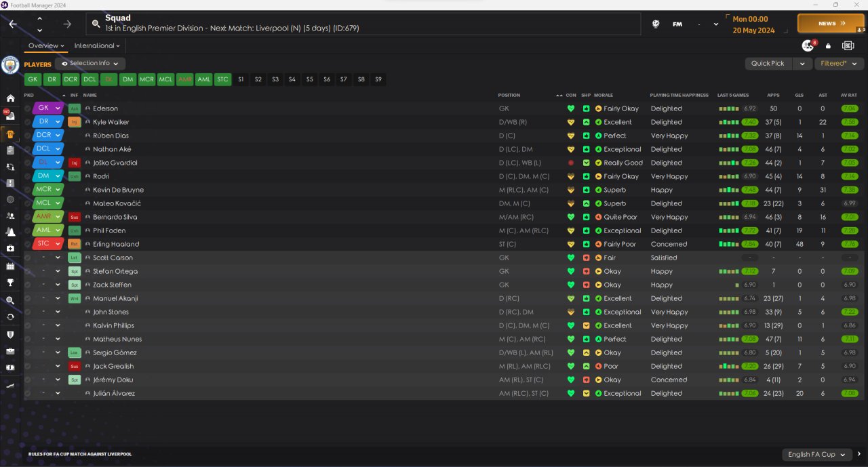This screenshot has width=868, height=467.
Task: Open the dropdown arrow beside the FM logo
Action: (x=716, y=24)
